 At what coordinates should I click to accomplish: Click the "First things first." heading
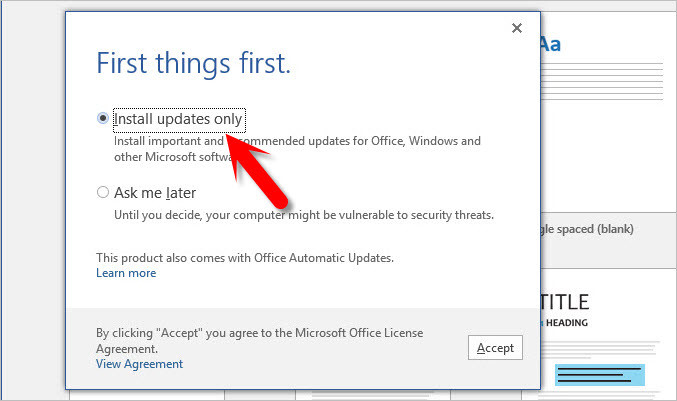tap(193, 64)
